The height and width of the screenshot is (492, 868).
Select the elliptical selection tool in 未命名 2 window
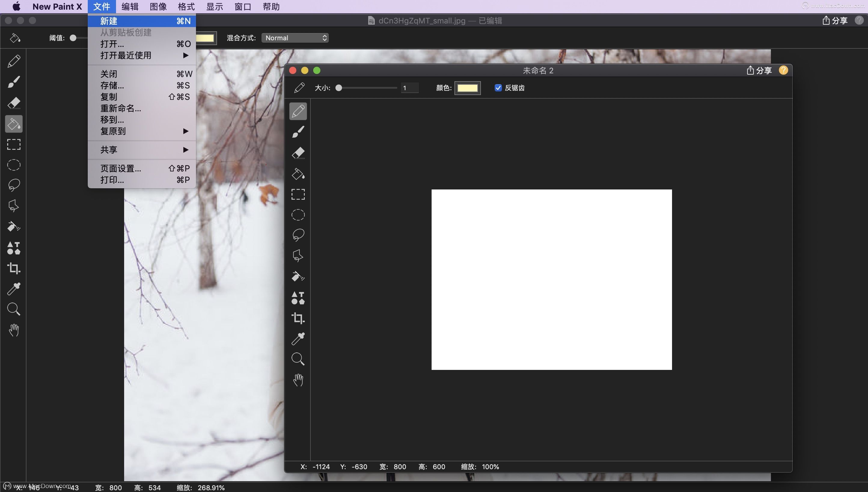298,215
